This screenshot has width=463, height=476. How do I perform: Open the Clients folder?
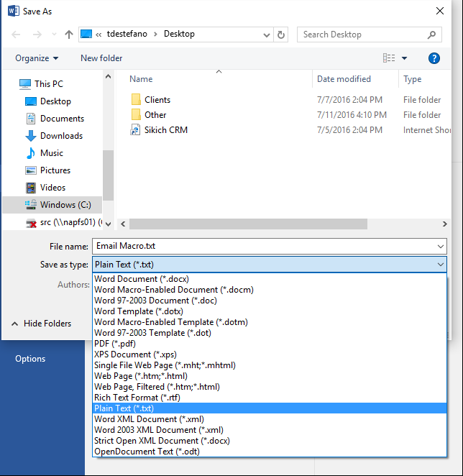(157, 100)
